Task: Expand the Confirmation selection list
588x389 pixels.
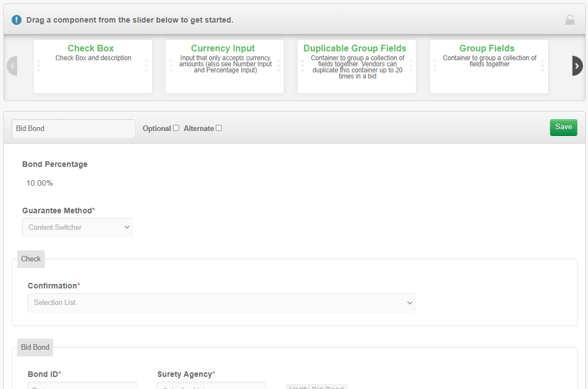Action: (x=221, y=303)
